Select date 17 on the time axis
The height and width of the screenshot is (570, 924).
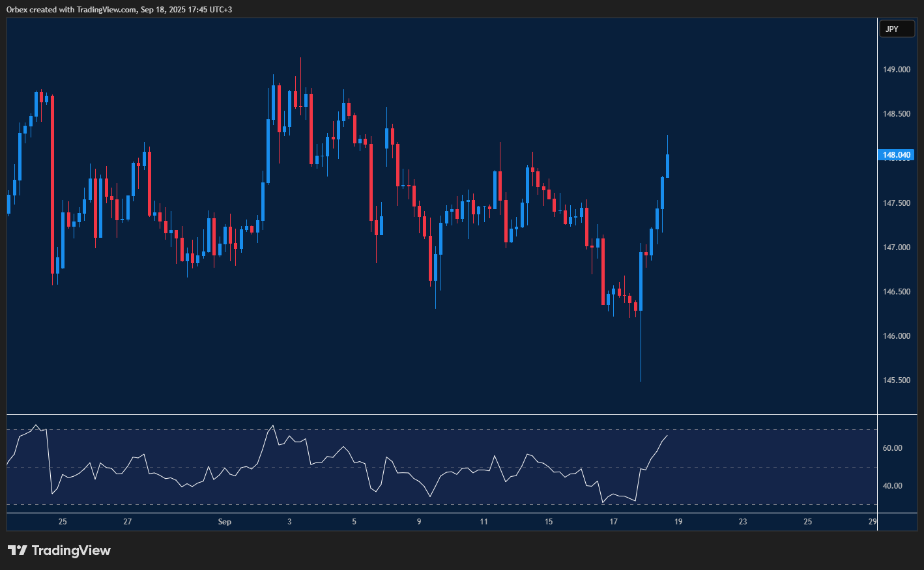click(x=613, y=522)
